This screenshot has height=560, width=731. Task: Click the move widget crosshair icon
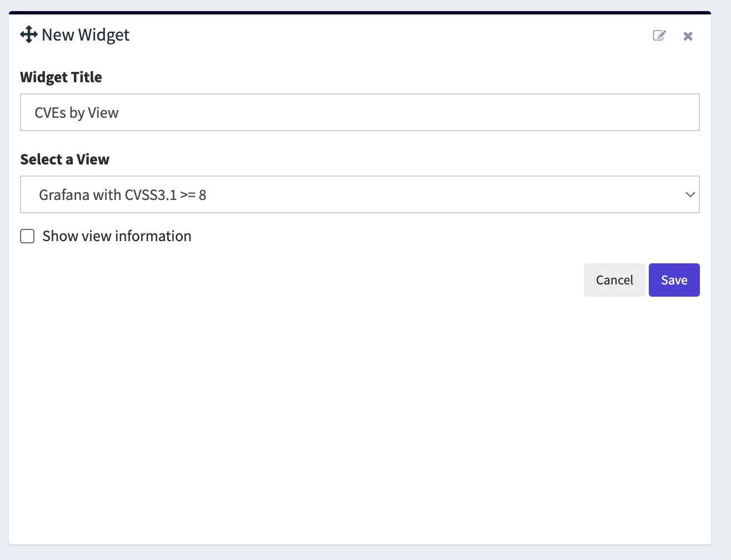coord(29,34)
